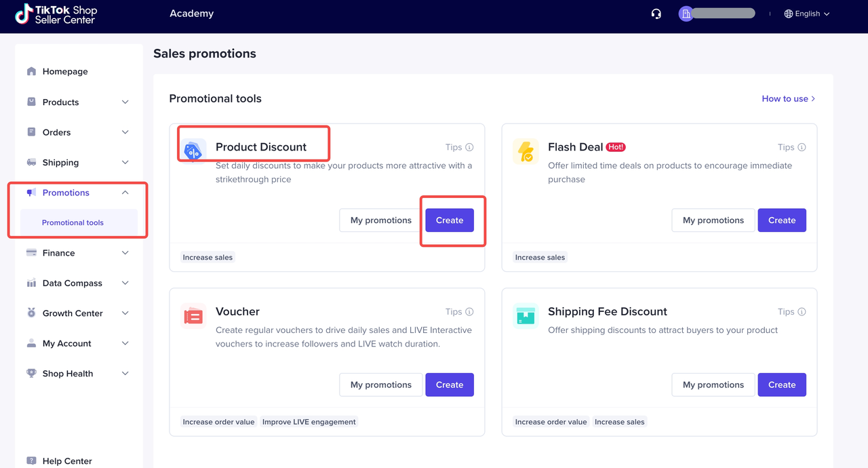The width and height of the screenshot is (868, 468).
Task: Click the Shipping Fee Discount box icon
Action: [x=526, y=316]
